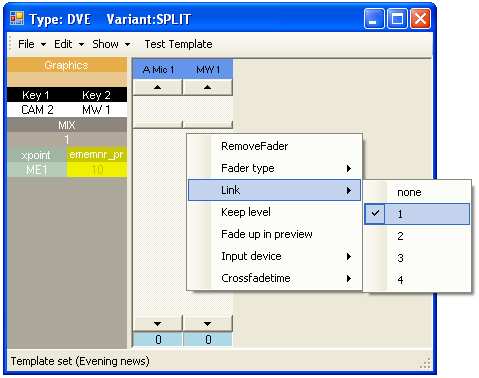
Task: Click the yellow value 10 cell
Action: [x=97, y=170]
